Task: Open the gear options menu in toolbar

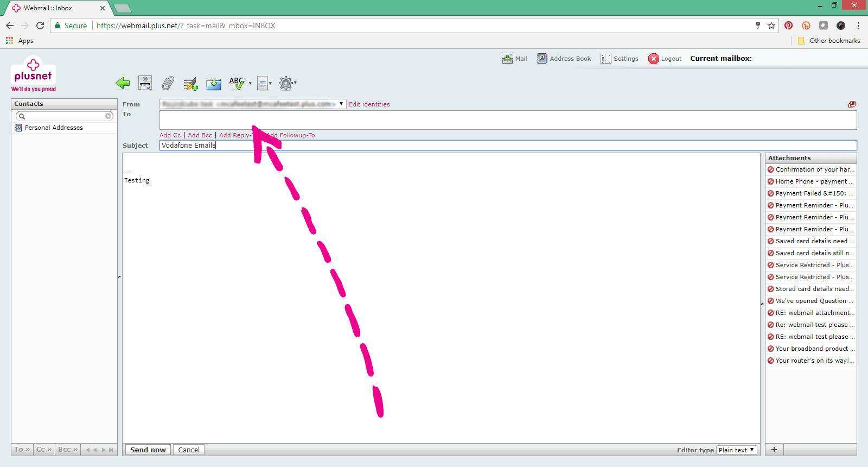Action: (x=286, y=83)
